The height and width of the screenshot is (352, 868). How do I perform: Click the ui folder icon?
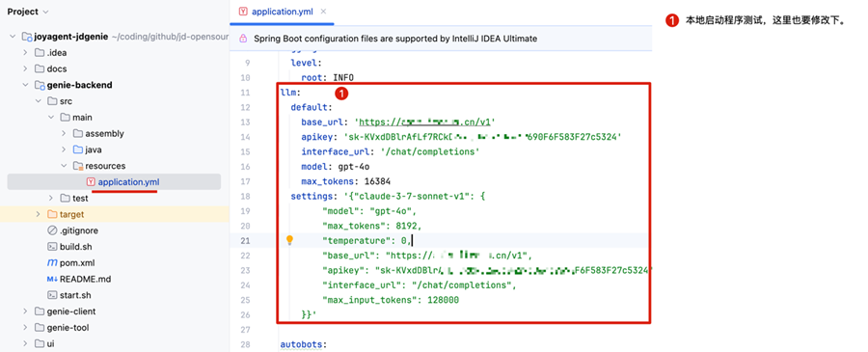click(x=39, y=343)
